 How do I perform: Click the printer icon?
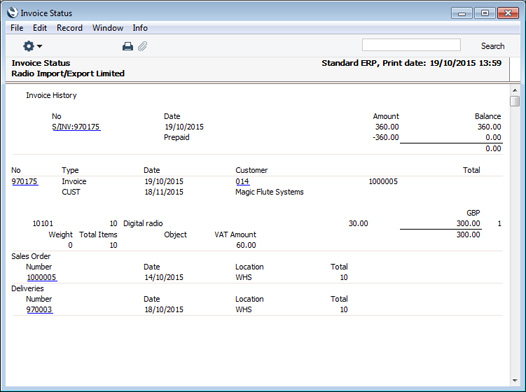click(127, 46)
